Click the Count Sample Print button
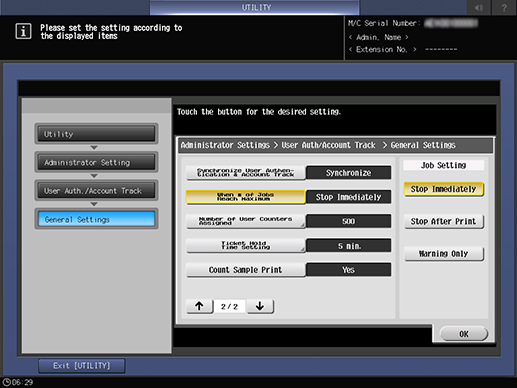The width and height of the screenshot is (517, 388). (245, 270)
